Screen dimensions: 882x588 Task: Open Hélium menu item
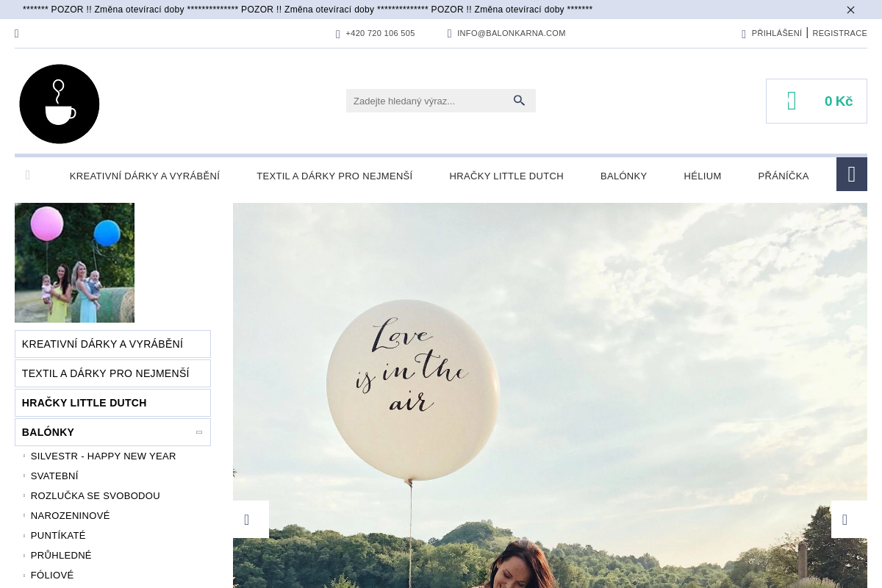click(x=702, y=176)
